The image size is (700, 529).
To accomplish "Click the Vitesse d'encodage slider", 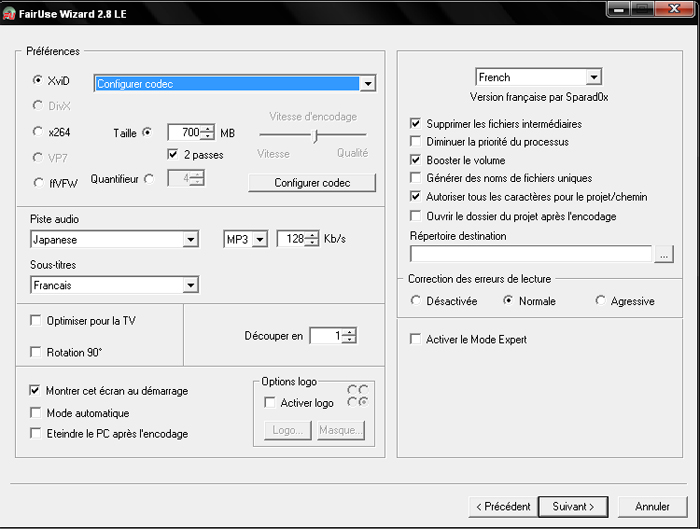I will click(x=313, y=134).
